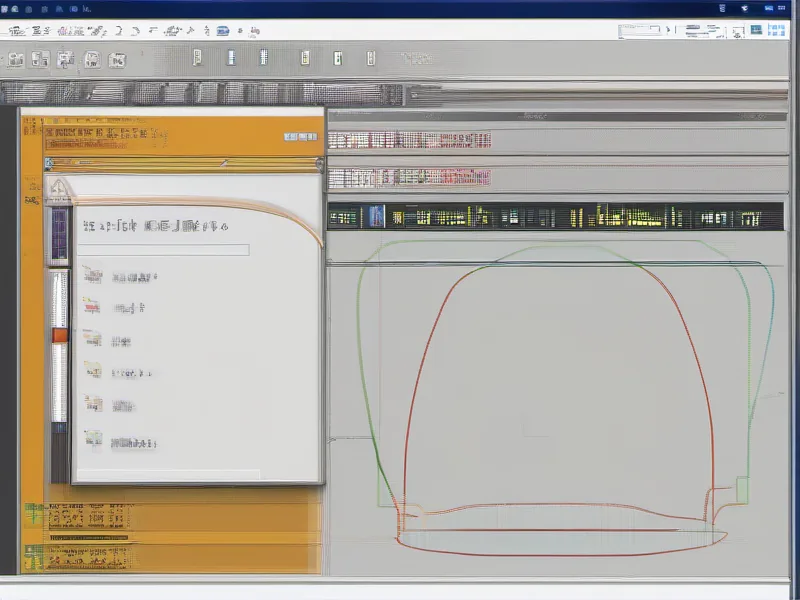The height and width of the screenshot is (600, 800).
Task: Click the warning triangle icon in the dialog corner
Action: [x=58, y=187]
